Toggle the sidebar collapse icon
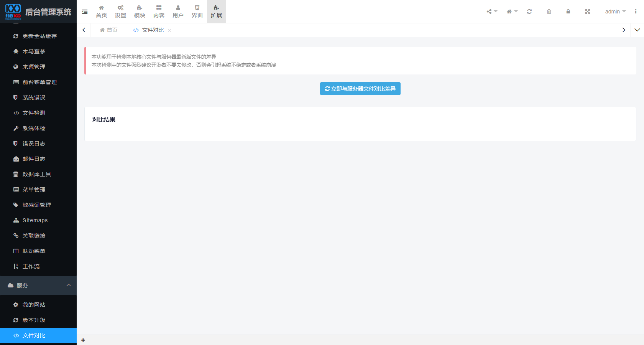 [85, 12]
